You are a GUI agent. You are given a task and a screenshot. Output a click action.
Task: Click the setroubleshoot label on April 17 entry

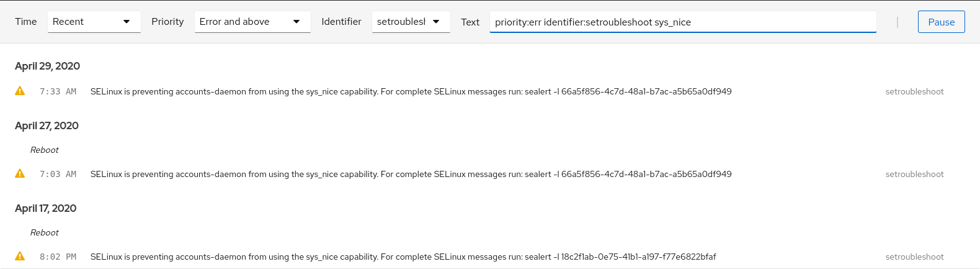[x=914, y=257]
